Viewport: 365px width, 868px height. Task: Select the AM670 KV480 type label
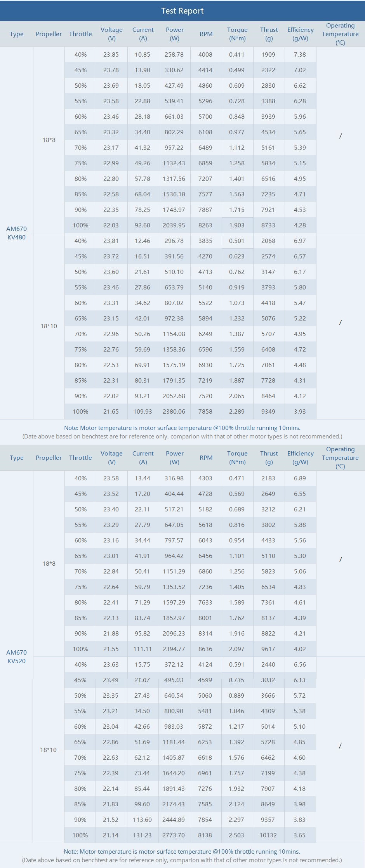tap(17, 233)
